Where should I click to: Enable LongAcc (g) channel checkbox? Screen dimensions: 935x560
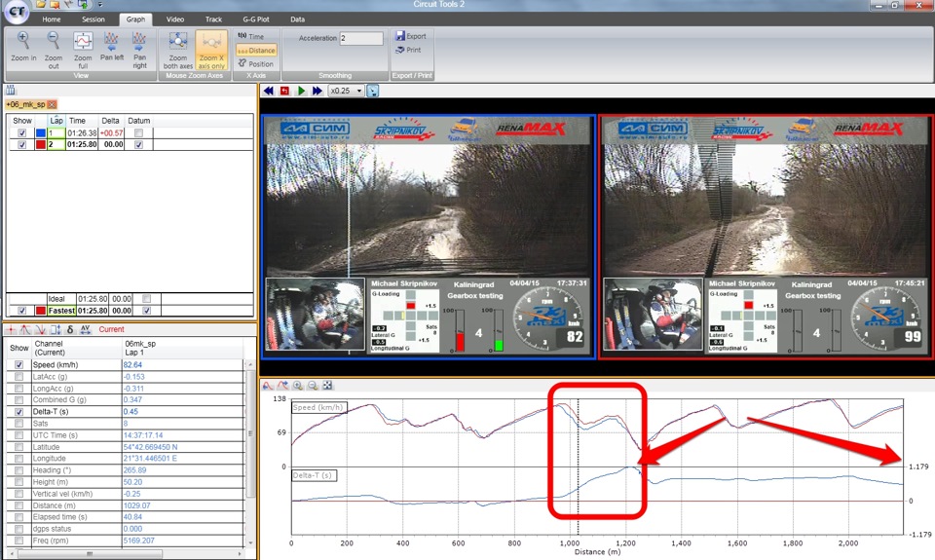19,389
